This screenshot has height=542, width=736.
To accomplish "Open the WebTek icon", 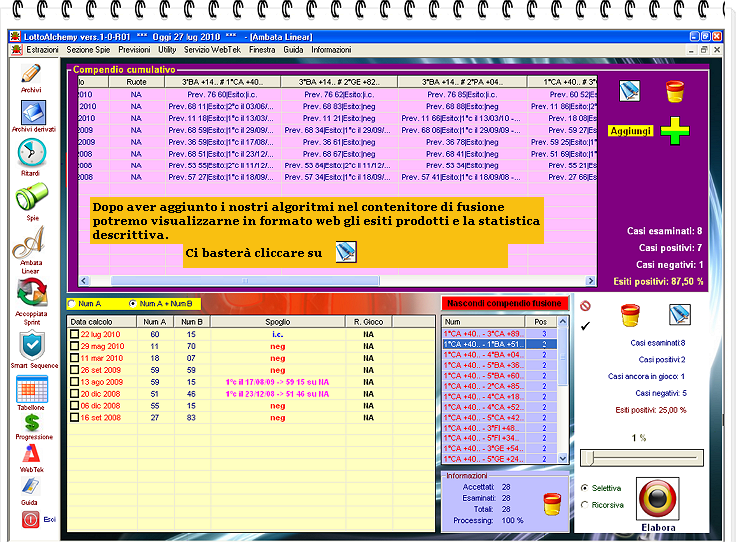I will [31, 454].
